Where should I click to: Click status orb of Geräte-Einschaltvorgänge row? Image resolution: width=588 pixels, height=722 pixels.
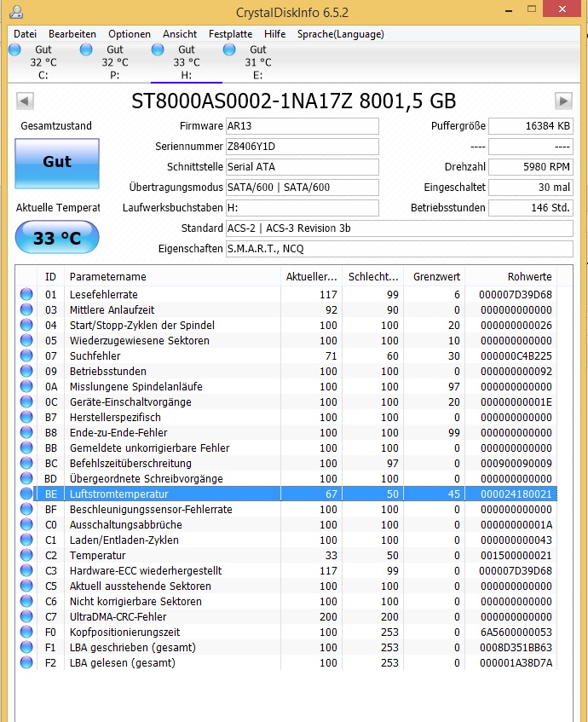[26, 401]
